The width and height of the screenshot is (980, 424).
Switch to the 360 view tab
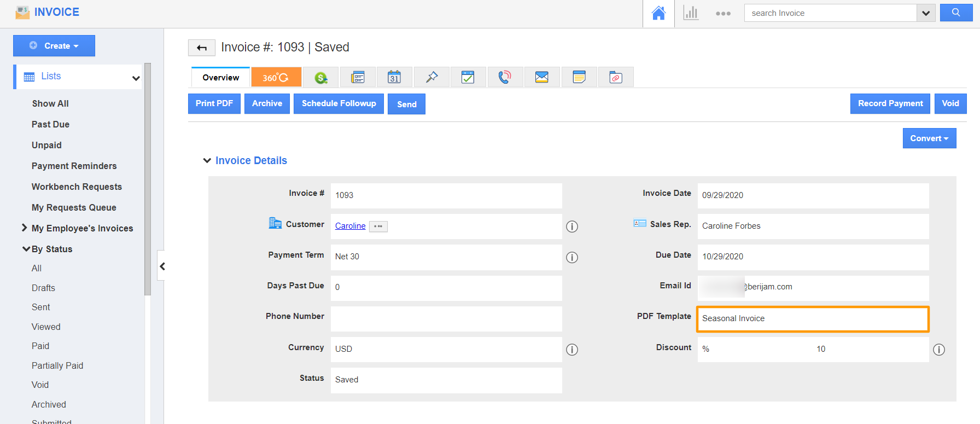point(276,77)
